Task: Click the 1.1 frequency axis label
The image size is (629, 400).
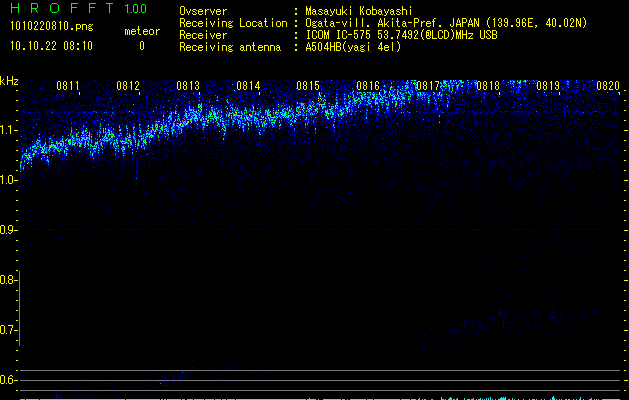Action: coord(9,130)
